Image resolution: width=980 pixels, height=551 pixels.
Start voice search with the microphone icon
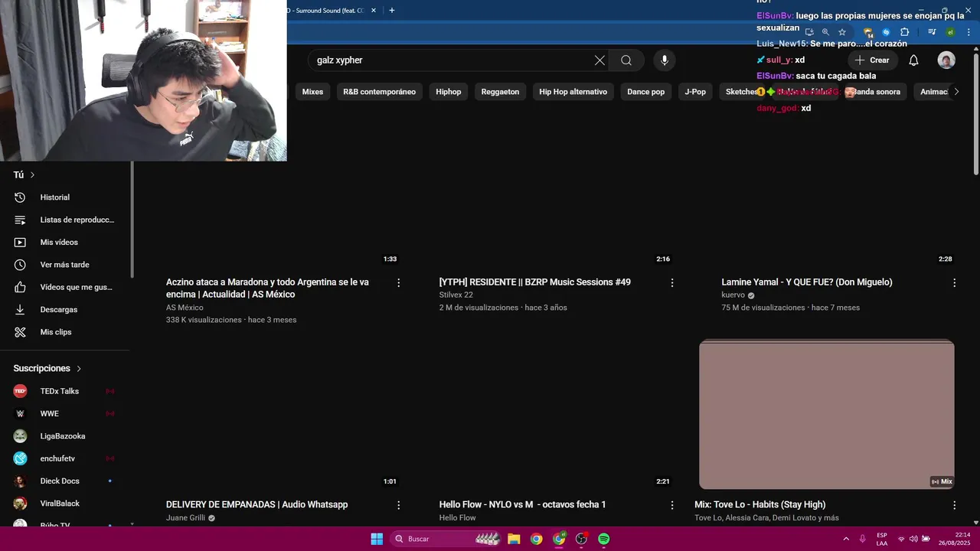coord(665,60)
